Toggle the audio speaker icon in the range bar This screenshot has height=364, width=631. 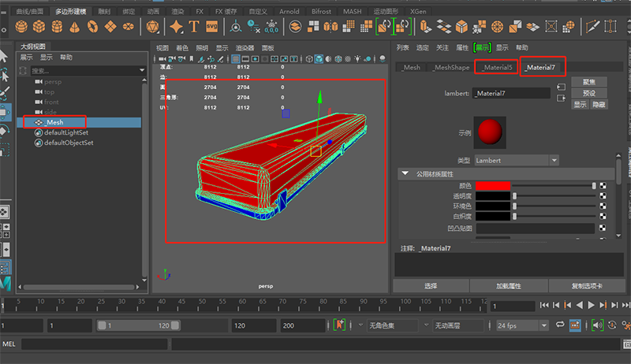tap(598, 325)
